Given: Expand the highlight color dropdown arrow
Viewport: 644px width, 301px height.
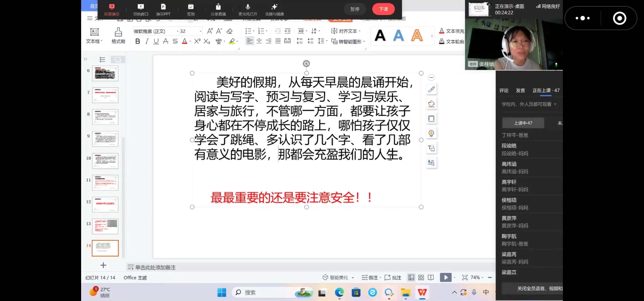Looking at the screenshot, I should click(x=237, y=42).
